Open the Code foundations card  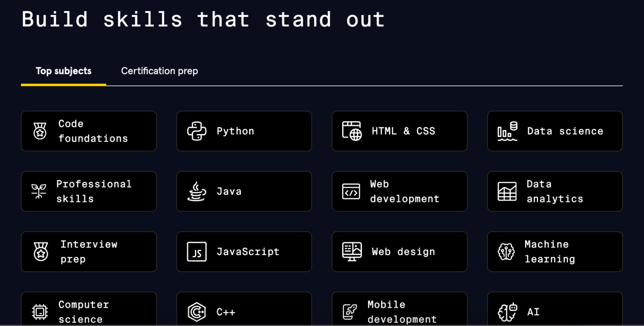[89, 131]
